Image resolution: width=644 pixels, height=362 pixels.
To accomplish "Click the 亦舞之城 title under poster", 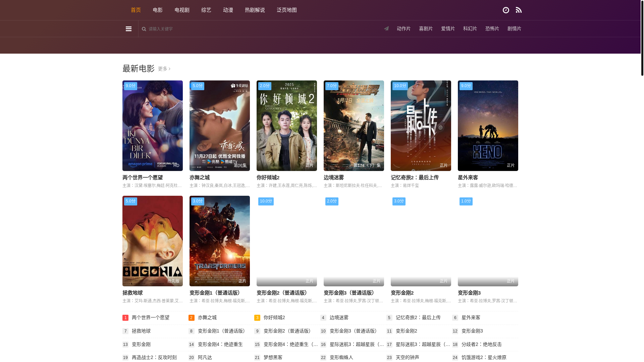I will coord(200,178).
